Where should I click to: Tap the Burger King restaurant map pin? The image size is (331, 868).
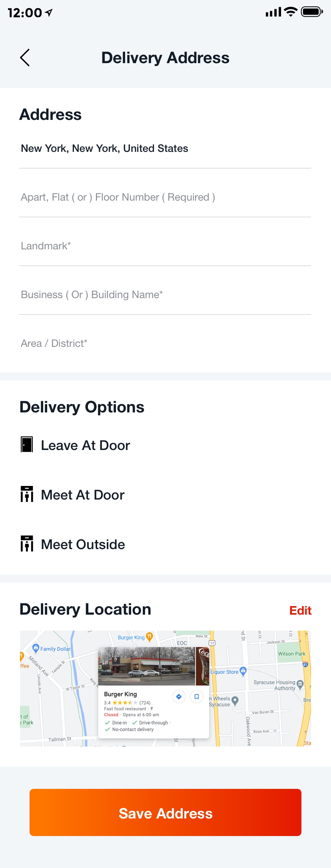point(149,636)
